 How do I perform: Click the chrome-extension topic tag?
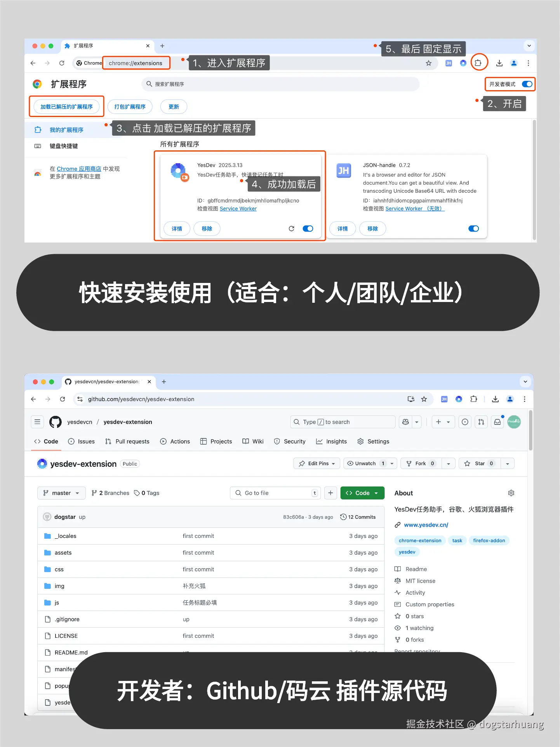click(x=420, y=540)
